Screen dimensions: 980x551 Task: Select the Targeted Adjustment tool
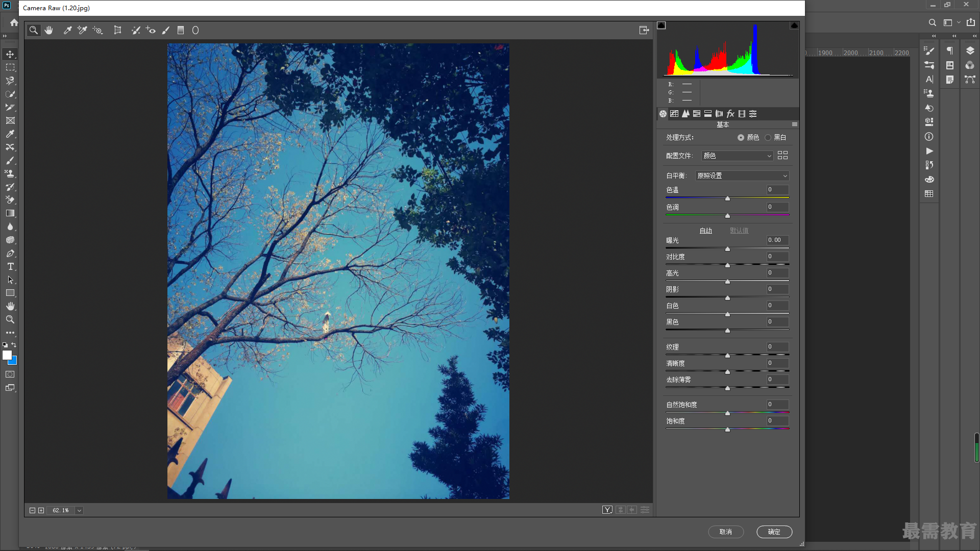tap(97, 31)
